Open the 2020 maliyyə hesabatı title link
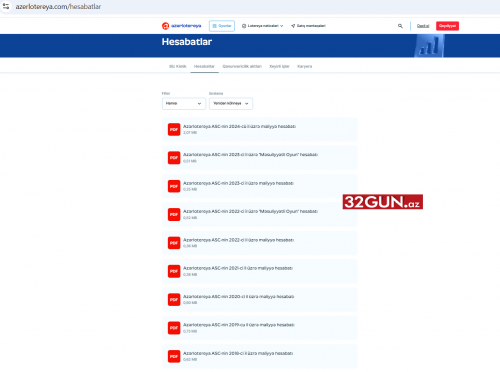 click(x=238, y=296)
